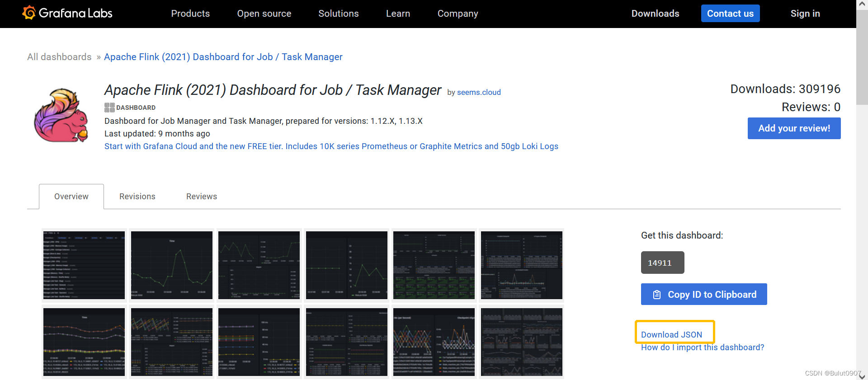Open second-row fourth screenshot thumbnail
Image resolution: width=868 pixels, height=380 pixels.
tap(347, 342)
